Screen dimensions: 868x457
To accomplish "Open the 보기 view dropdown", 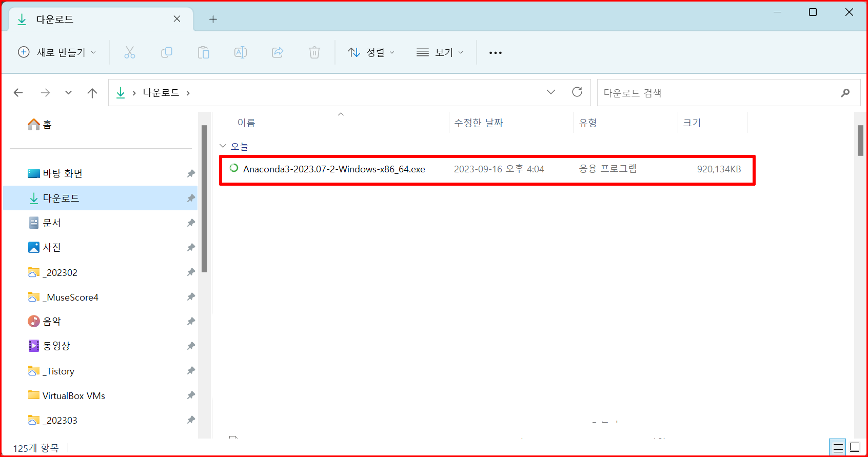I will click(440, 52).
